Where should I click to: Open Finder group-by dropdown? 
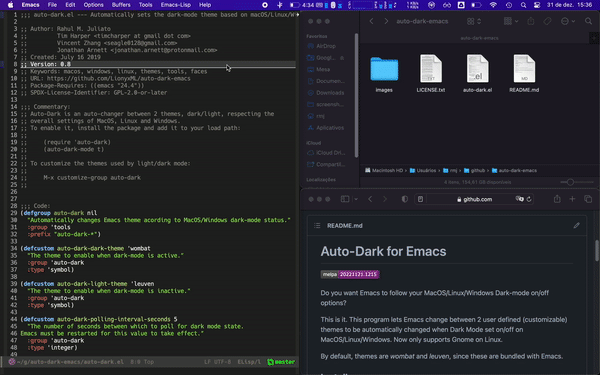point(512,21)
